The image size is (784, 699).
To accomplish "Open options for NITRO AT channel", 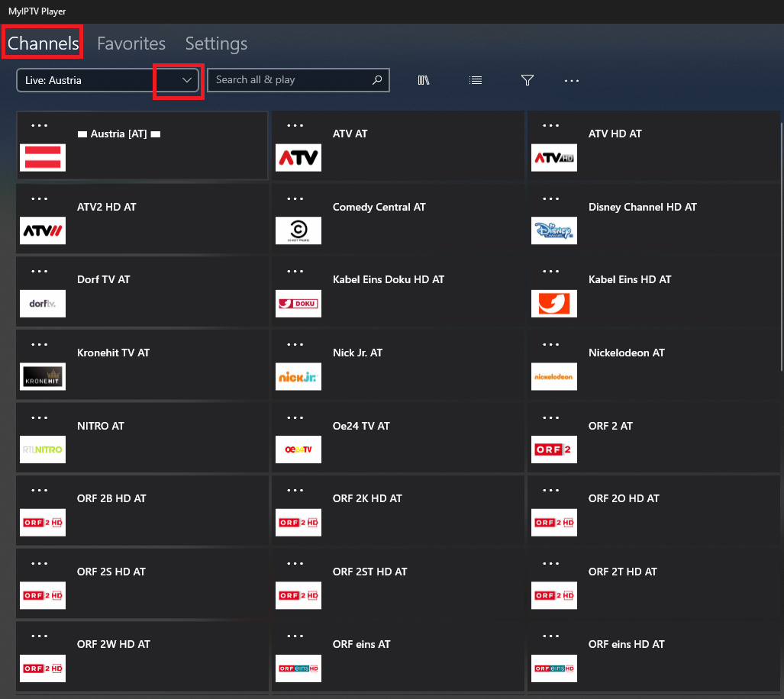I will (x=40, y=417).
